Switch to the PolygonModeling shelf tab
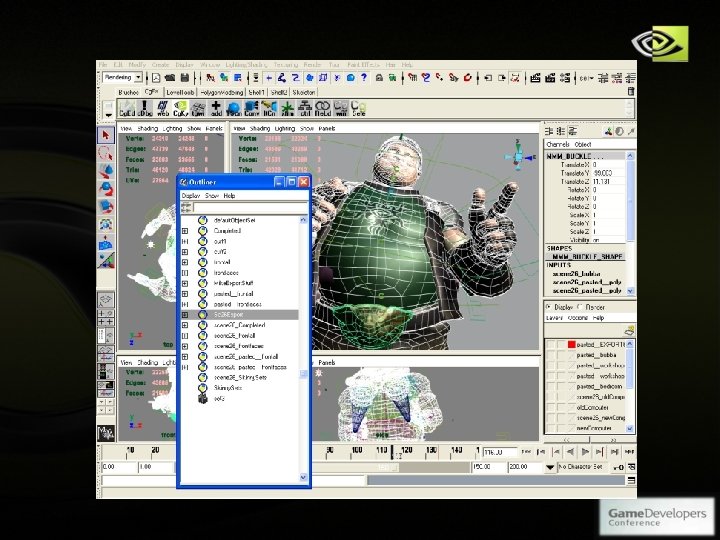The height and width of the screenshot is (540, 720). (221, 92)
